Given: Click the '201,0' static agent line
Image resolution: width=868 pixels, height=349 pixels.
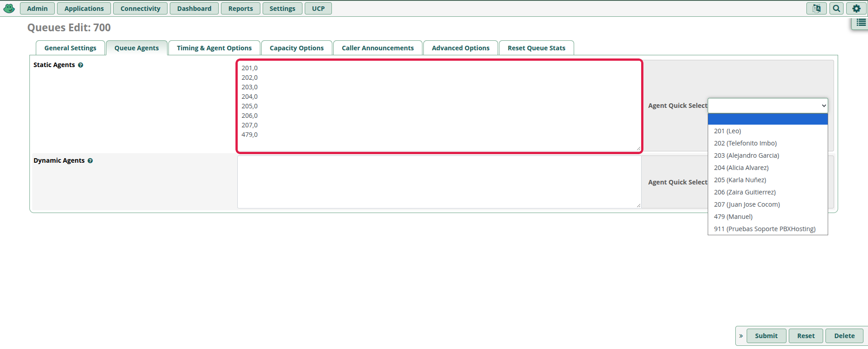Looking at the screenshot, I should pos(249,68).
